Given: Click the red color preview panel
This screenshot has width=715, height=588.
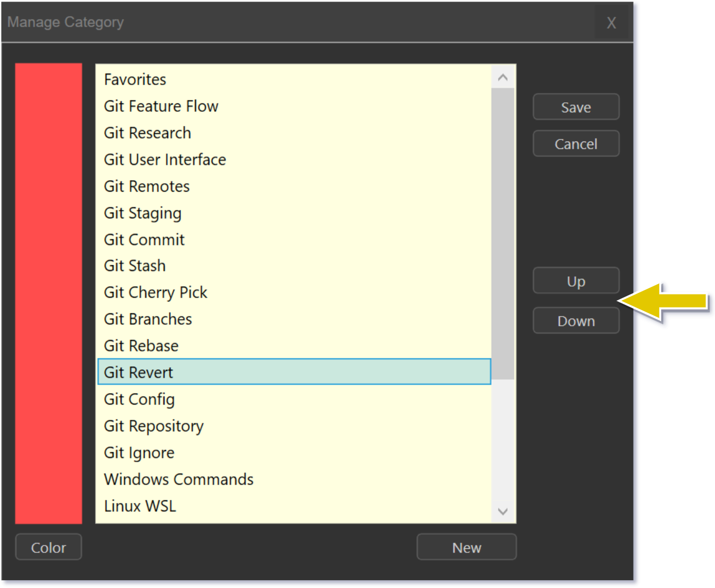Looking at the screenshot, I should [x=49, y=292].
